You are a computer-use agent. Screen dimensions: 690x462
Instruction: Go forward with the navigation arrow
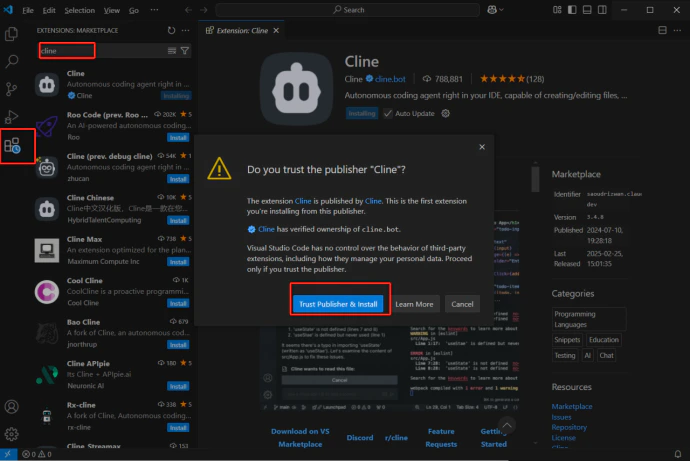(203, 10)
